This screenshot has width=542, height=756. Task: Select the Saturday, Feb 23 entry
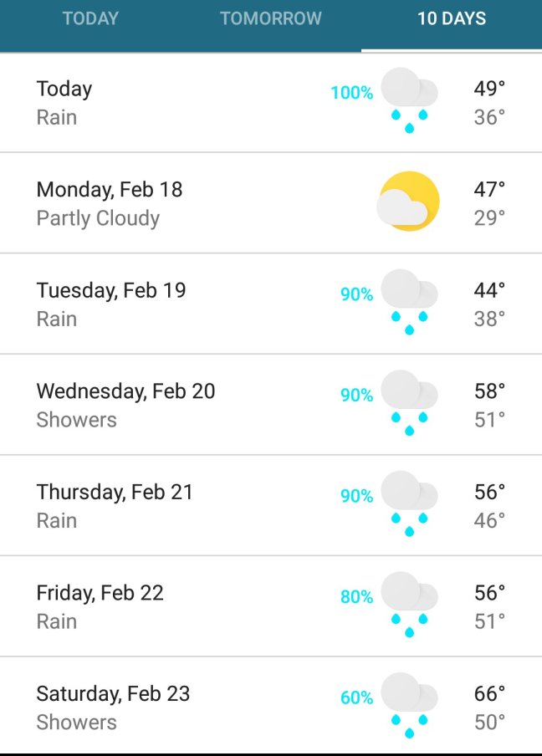coord(113,693)
